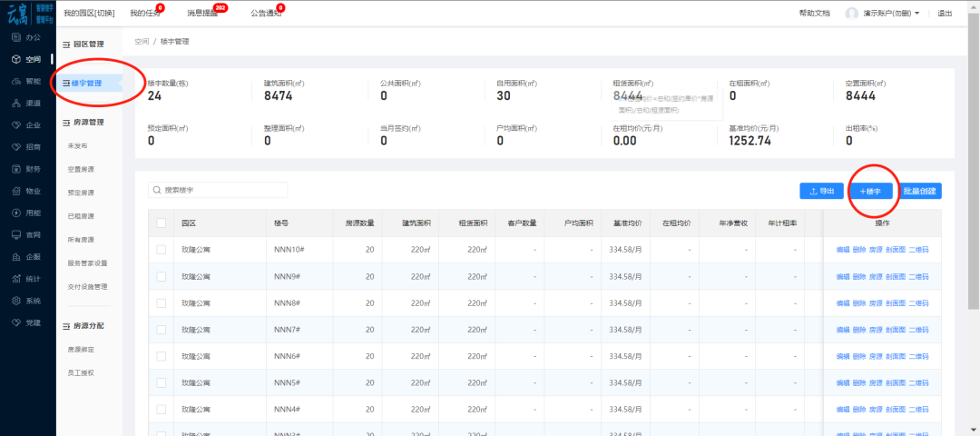Open the 财务 sidebar icon
The width and height of the screenshot is (980, 436).
click(x=16, y=169)
